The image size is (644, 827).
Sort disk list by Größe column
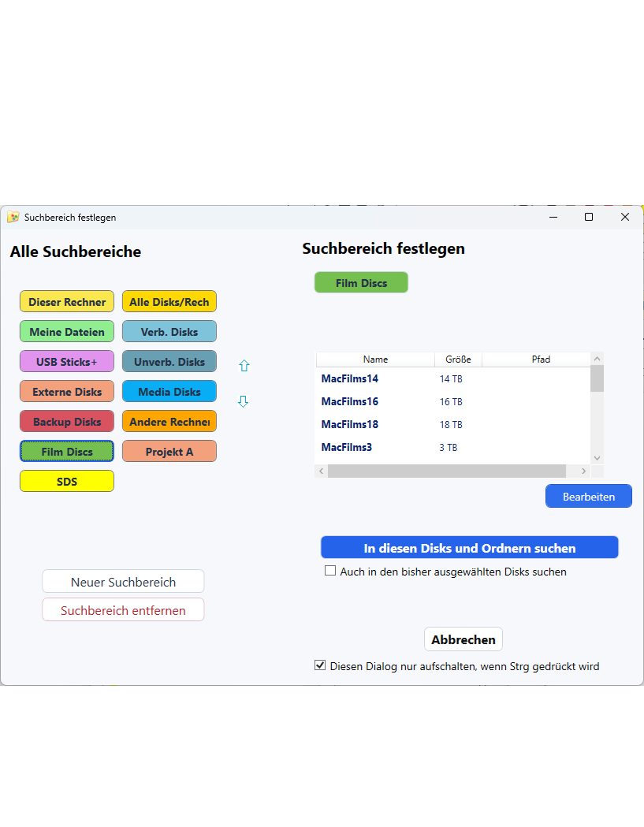click(x=458, y=359)
